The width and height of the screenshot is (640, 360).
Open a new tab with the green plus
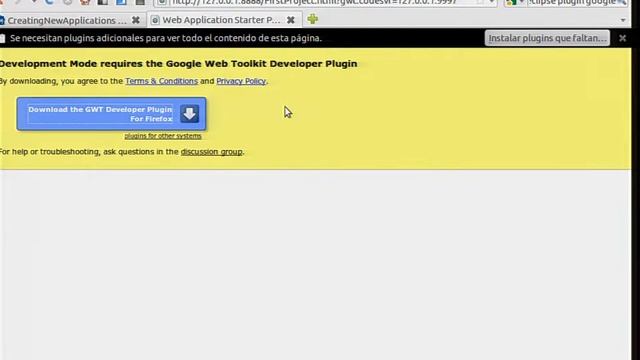pos(313,19)
